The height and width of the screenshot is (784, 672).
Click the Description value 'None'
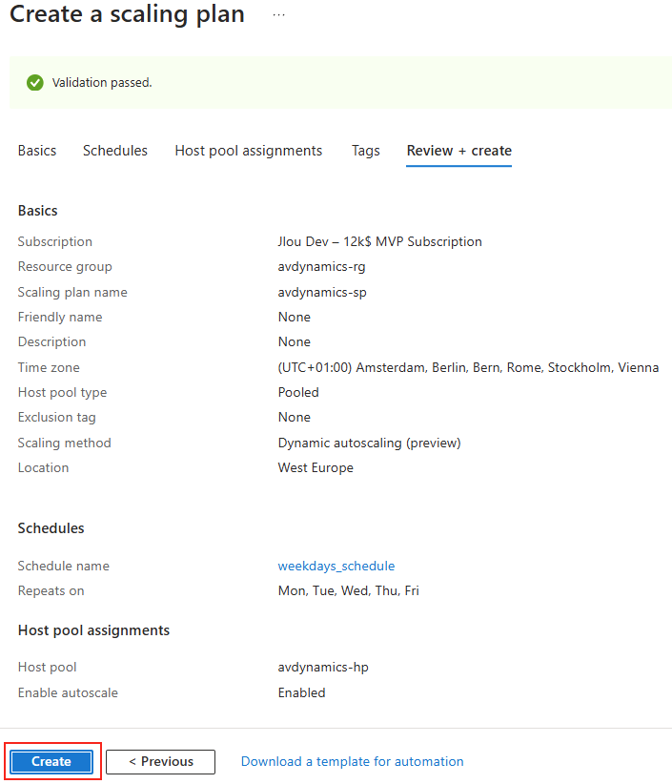[295, 342]
